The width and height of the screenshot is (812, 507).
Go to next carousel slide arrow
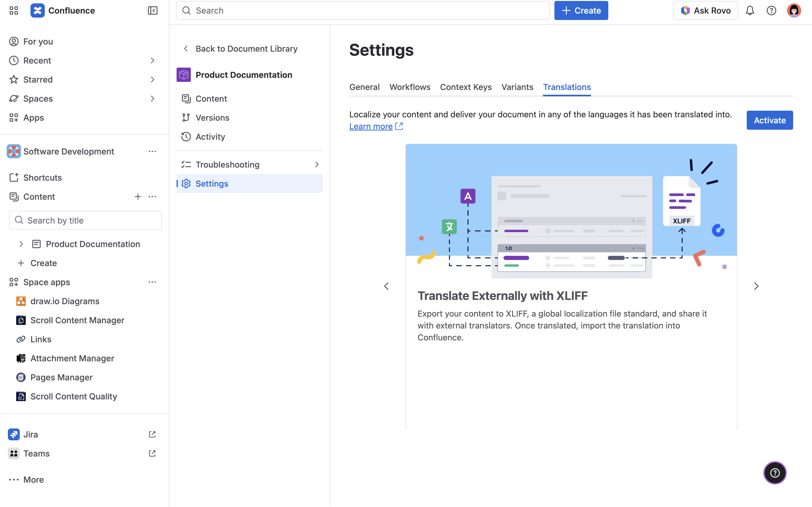756,286
